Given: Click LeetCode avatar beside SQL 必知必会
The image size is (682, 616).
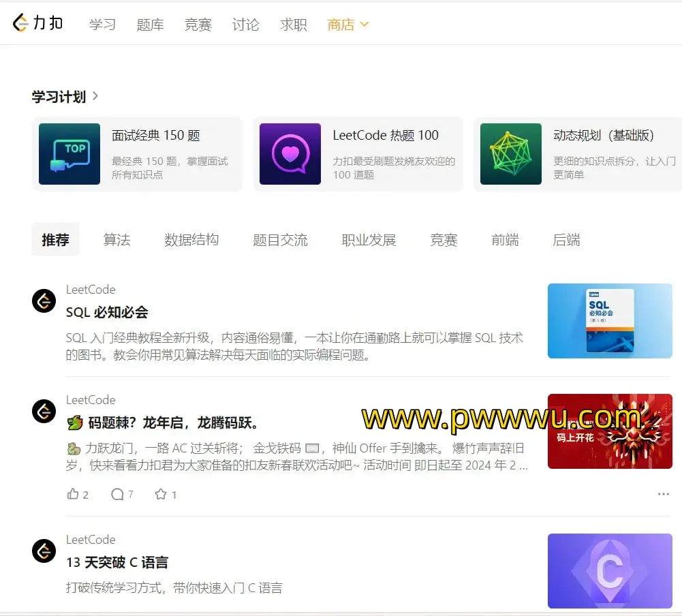Looking at the screenshot, I should pos(44,301).
